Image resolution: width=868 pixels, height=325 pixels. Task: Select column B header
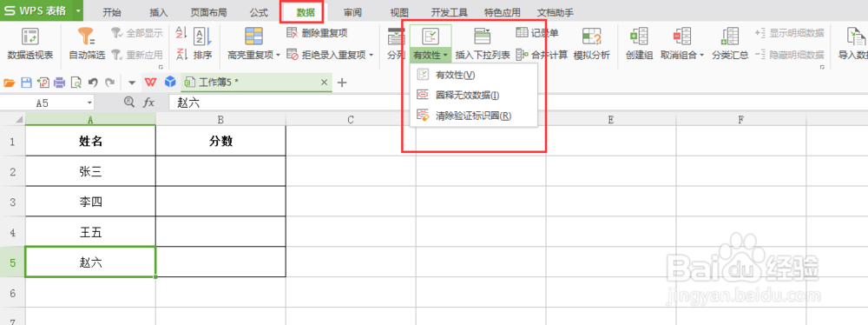coord(220,119)
